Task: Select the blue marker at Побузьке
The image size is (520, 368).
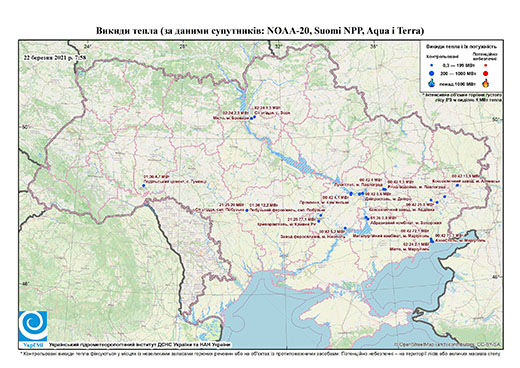Action: [x=246, y=210]
